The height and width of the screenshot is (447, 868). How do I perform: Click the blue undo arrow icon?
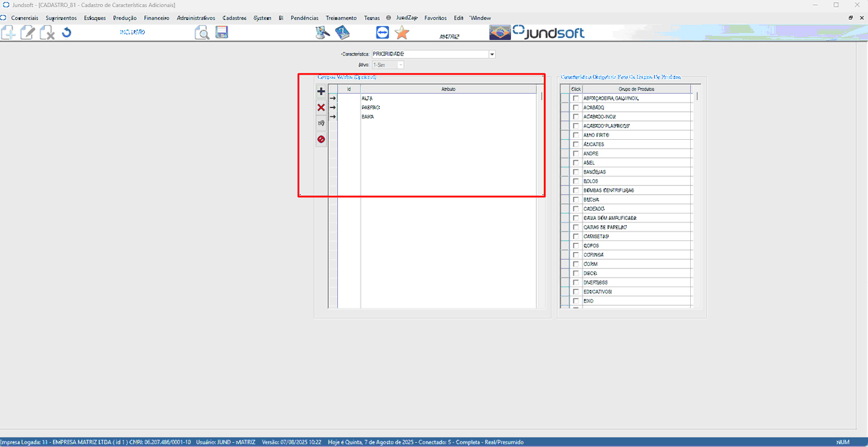(x=66, y=32)
